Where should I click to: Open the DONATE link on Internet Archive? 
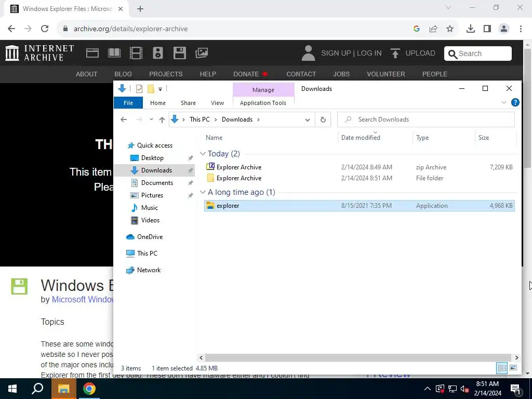pos(250,74)
